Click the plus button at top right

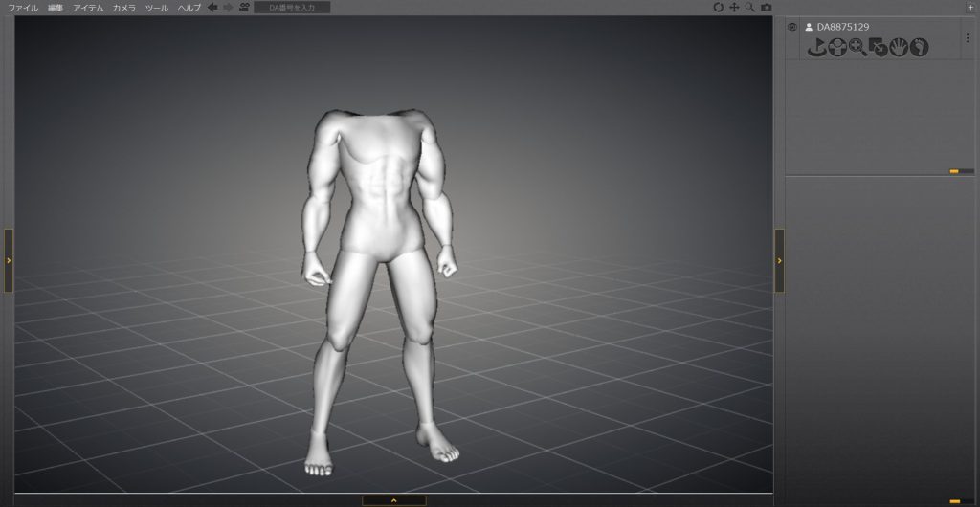[971, 7]
